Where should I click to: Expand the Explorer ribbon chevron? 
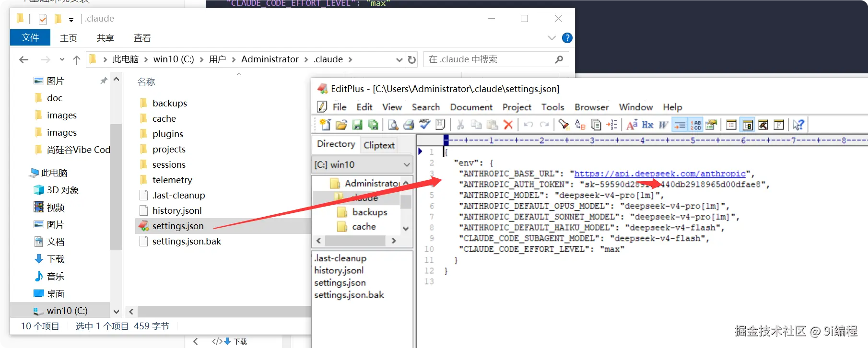[x=551, y=38]
